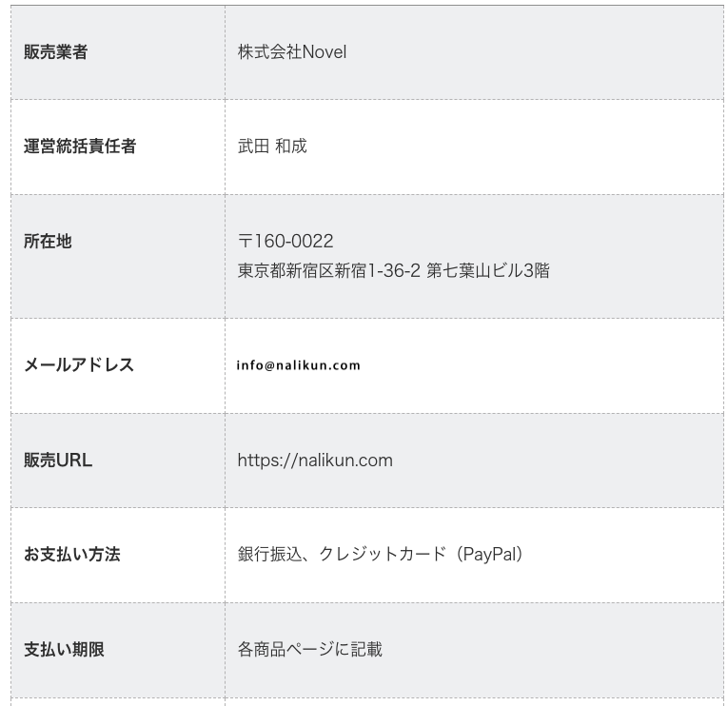This screenshot has width=728, height=706.
Task: Click the PayPal text in parentheses
Action: tap(491, 555)
